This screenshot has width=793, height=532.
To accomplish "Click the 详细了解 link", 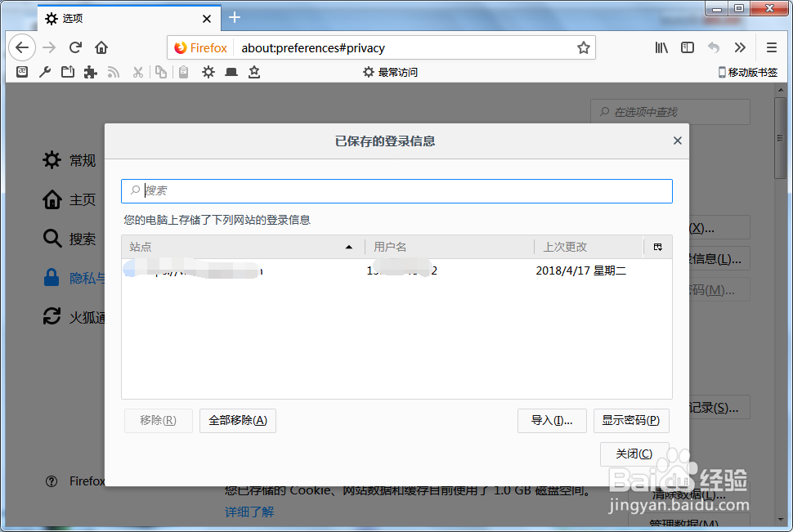I will coord(249,512).
